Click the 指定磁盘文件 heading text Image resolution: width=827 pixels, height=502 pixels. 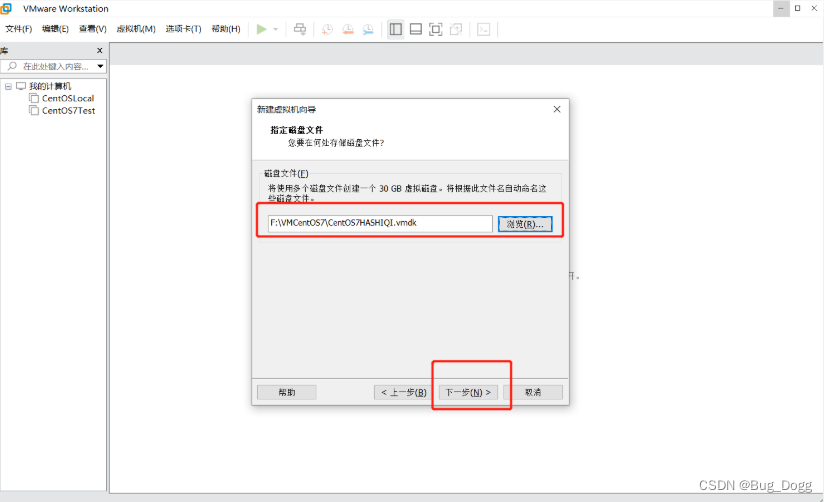point(296,130)
